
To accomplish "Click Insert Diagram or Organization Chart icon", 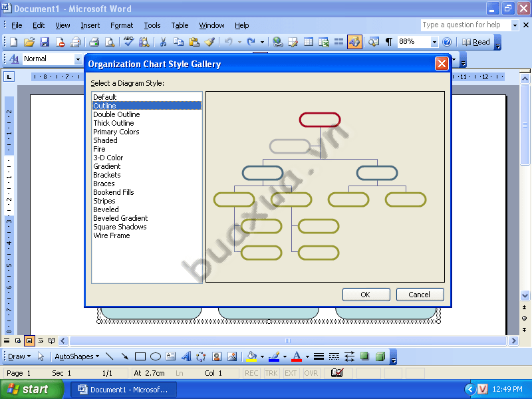I will pos(201,356).
